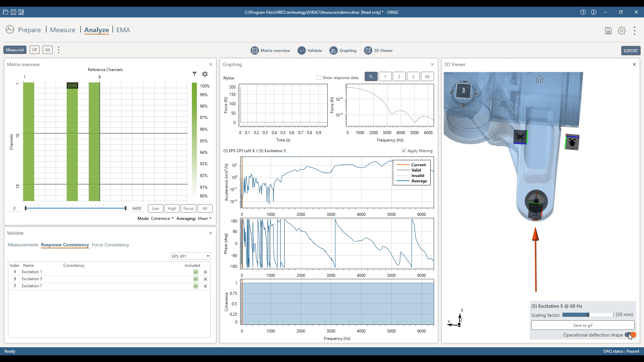Click the 3D Viewer home view icon
Screen dimensions: 644x362
(539, 79)
